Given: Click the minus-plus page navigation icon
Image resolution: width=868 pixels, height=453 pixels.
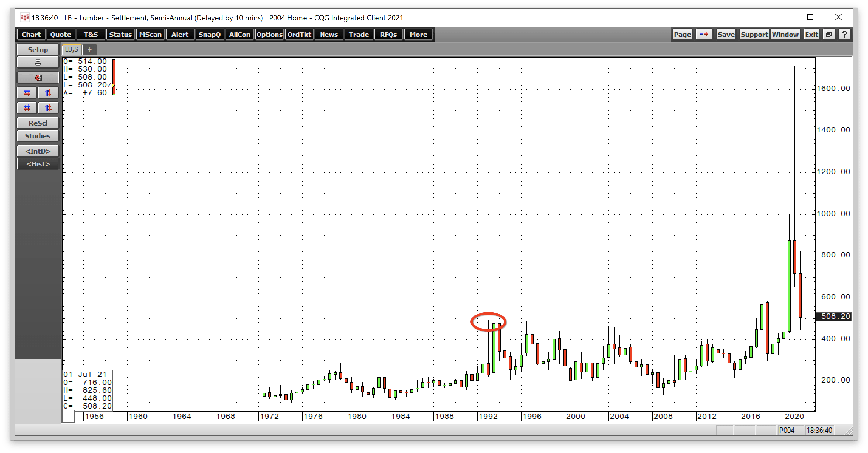Looking at the screenshot, I should (704, 34).
